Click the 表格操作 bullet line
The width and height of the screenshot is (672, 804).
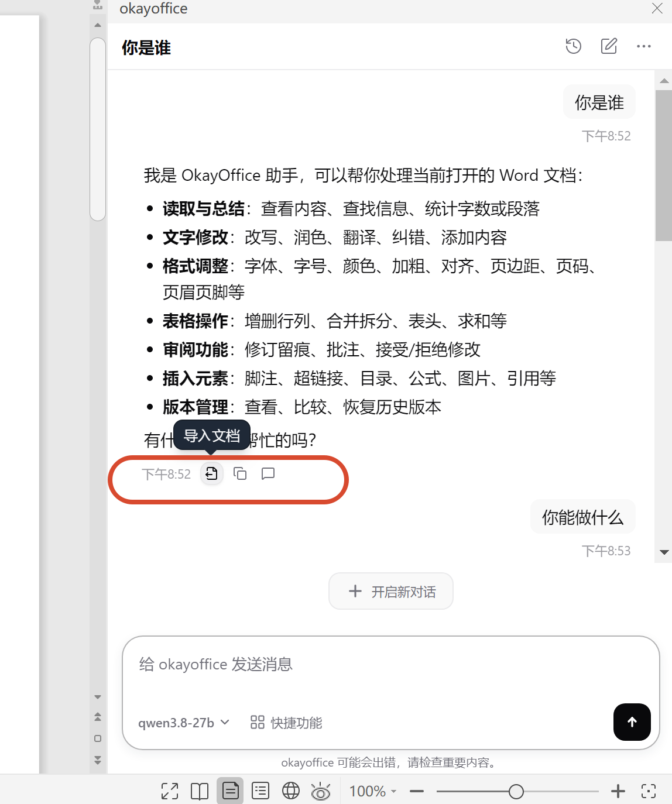pyautogui.click(x=334, y=321)
